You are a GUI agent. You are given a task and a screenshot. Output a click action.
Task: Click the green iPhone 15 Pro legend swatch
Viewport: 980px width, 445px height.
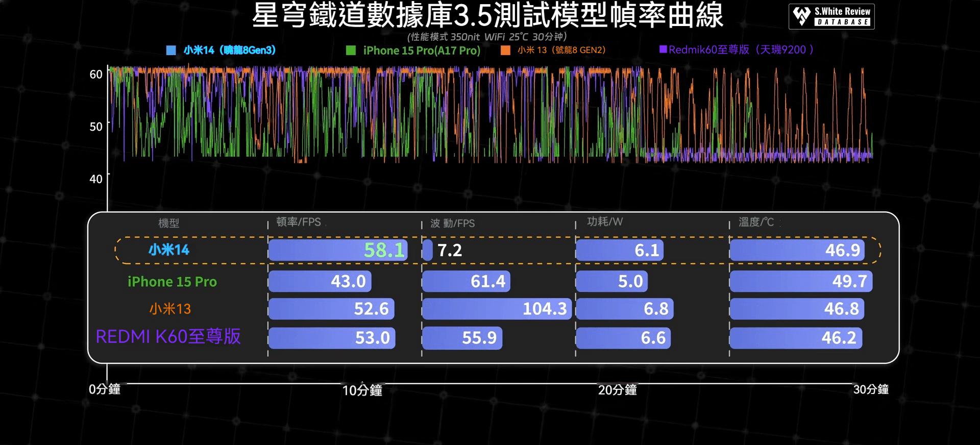click(351, 50)
